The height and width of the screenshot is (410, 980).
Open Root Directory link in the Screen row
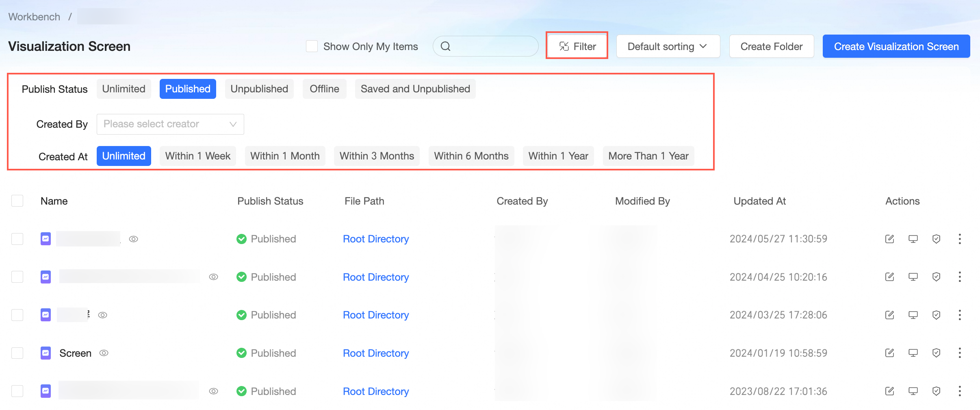(376, 353)
